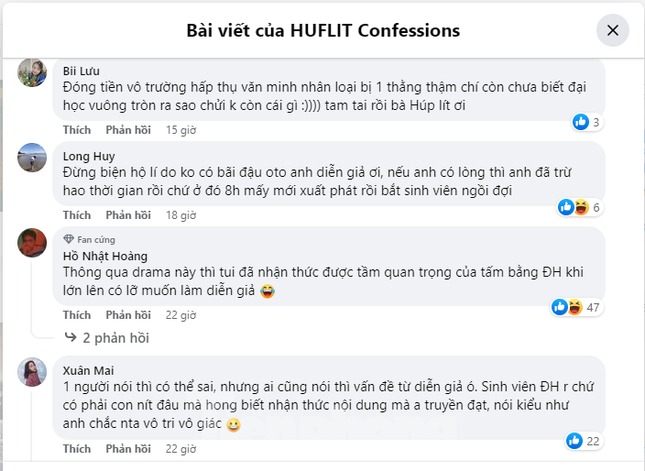
Task: Like Bii Lưu's comment with Thích
Action: [x=77, y=130]
